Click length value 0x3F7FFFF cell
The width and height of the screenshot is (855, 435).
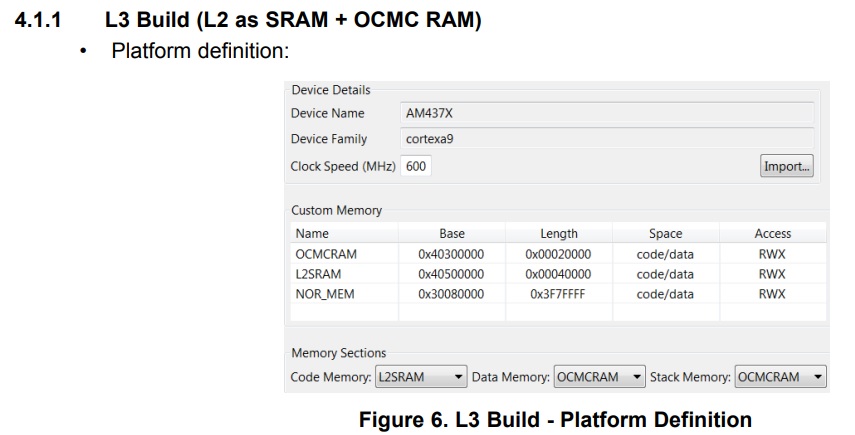click(558, 294)
